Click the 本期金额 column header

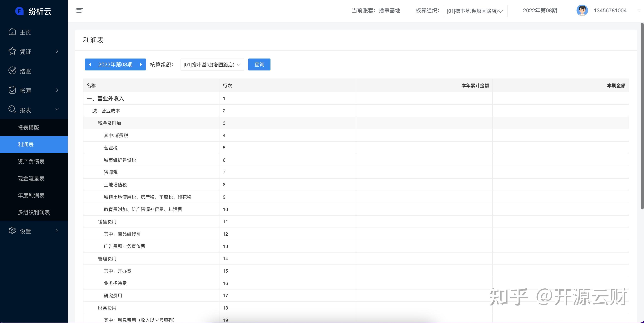561,86
